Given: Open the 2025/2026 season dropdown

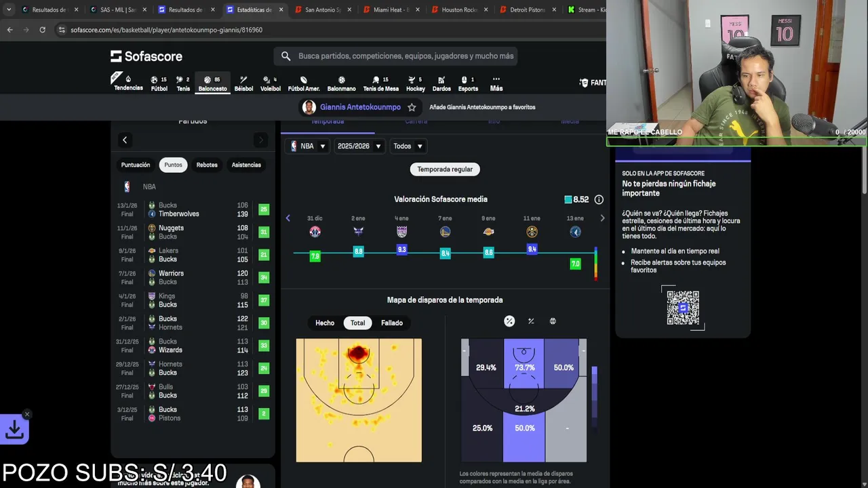Looking at the screenshot, I should pos(359,146).
